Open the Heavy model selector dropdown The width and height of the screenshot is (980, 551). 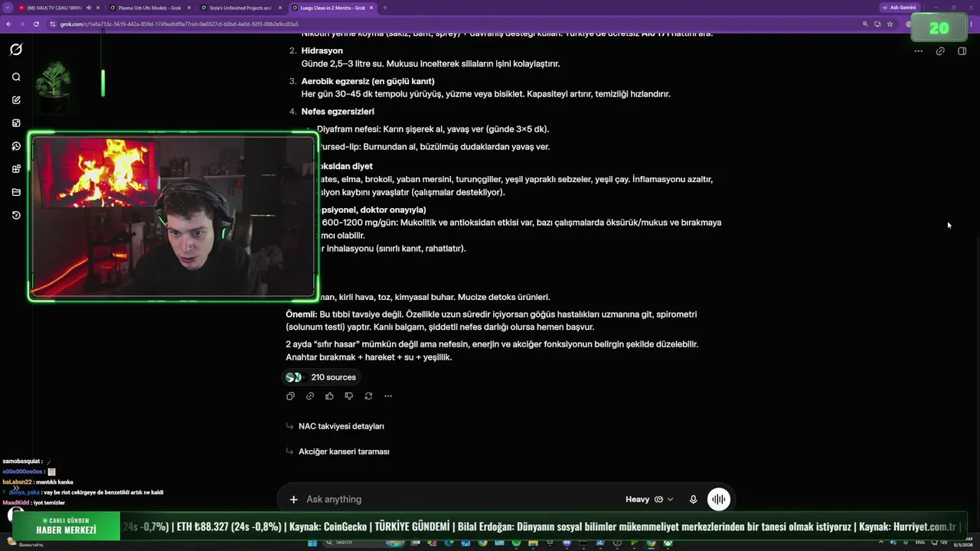click(x=649, y=500)
